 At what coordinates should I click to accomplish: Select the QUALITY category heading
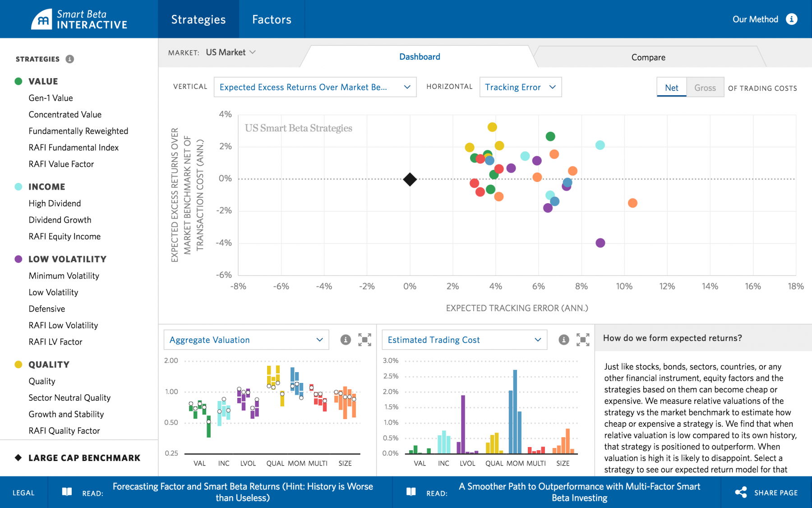click(49, 364)
